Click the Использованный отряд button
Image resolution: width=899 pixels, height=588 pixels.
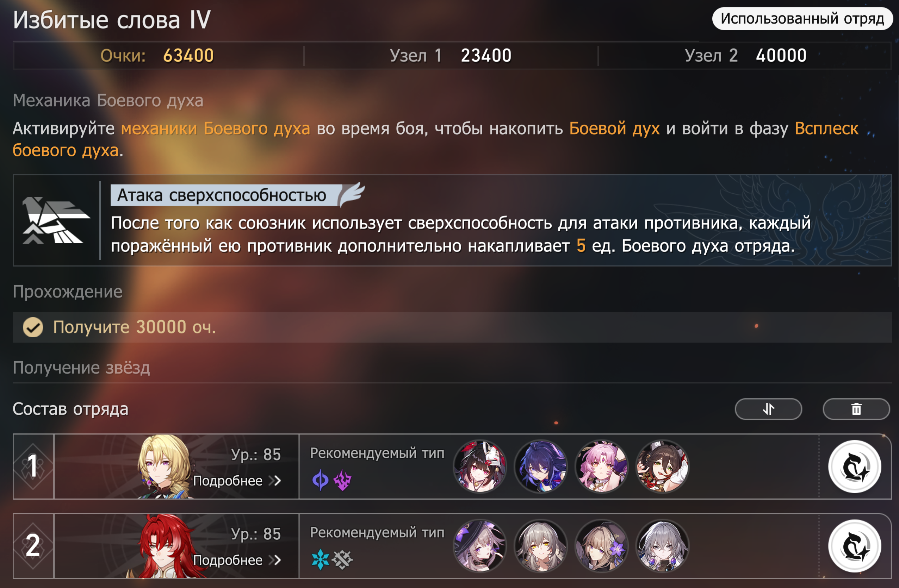tap(802, 19)
